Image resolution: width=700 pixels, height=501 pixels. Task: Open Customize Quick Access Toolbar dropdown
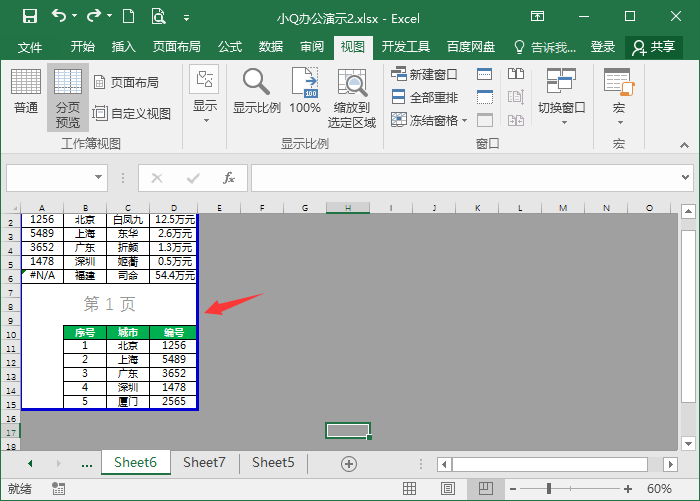click(x=186, y=18)
